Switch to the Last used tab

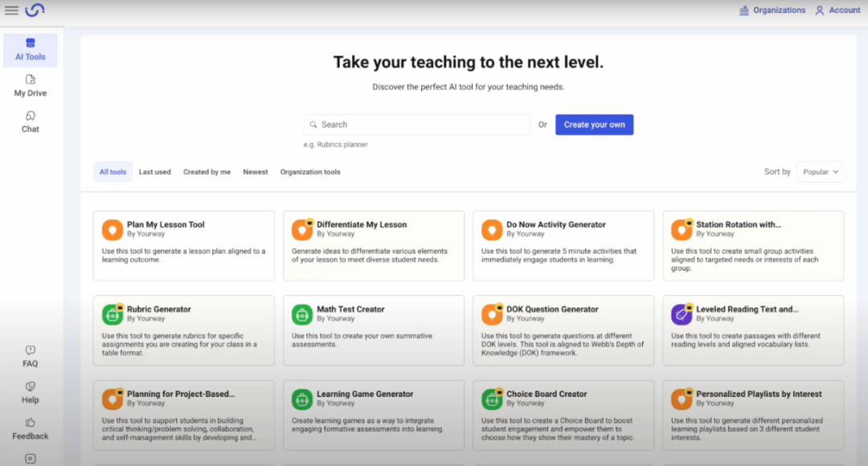tap(154, 172)
